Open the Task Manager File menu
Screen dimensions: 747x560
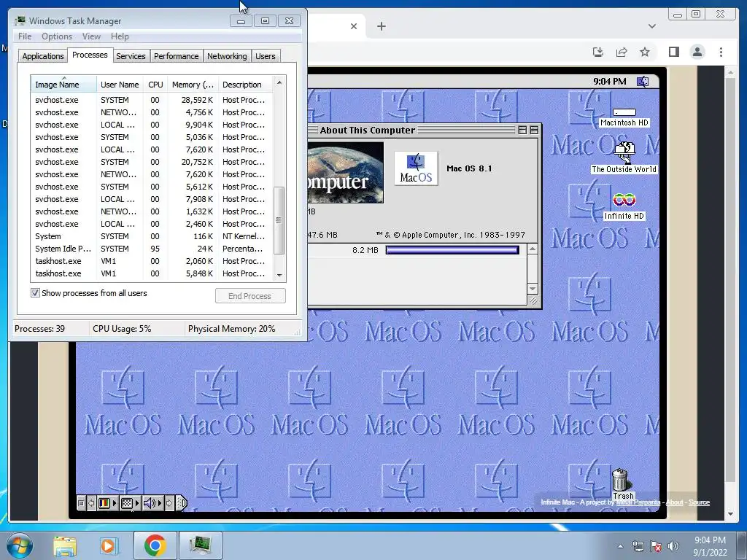[25, 36]
